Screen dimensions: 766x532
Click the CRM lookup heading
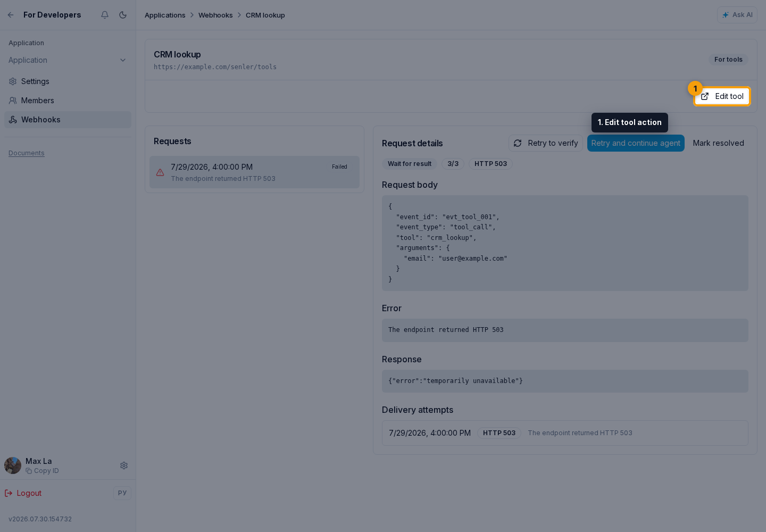pyautogui.click(x=177, y=54)
